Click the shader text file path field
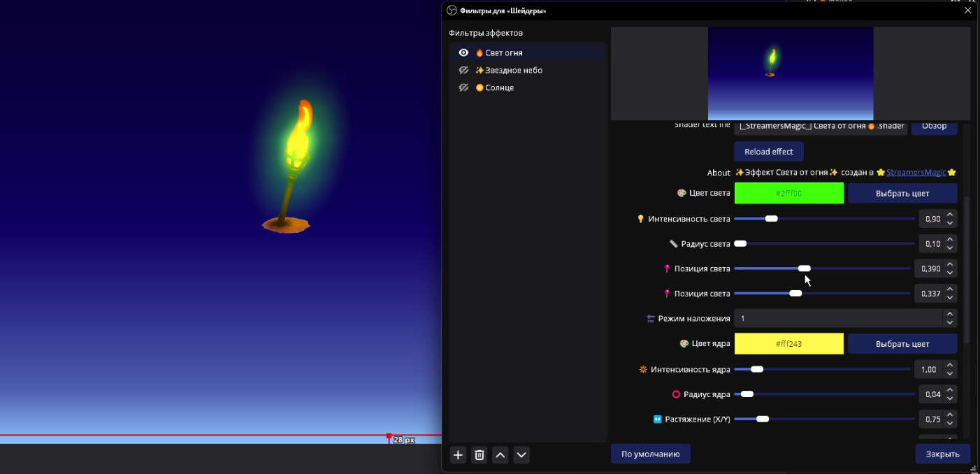 point(821,126)
